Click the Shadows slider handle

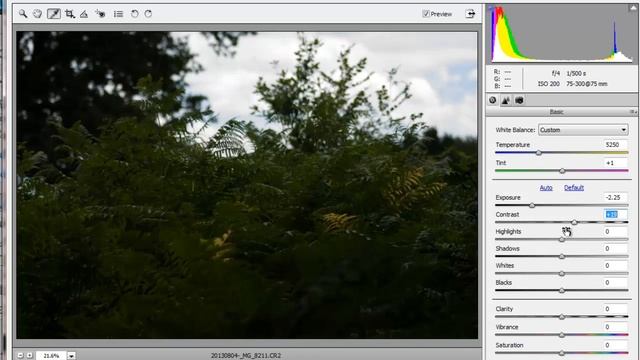point(562,256)
